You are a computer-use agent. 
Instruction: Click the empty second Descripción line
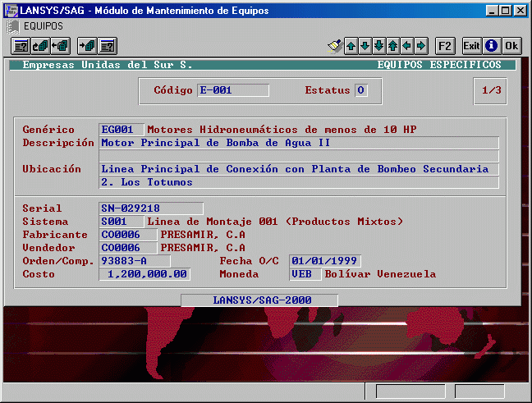[299, 156]
